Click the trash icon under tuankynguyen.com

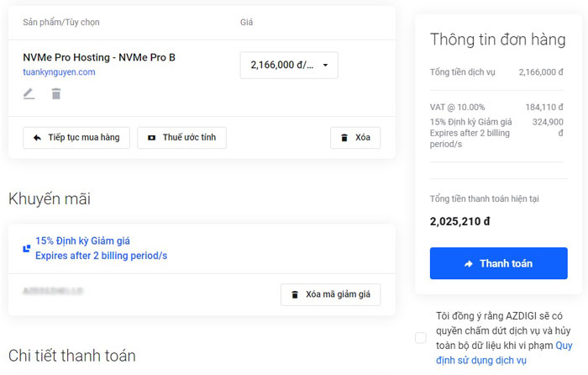click(x=56, y=93)
